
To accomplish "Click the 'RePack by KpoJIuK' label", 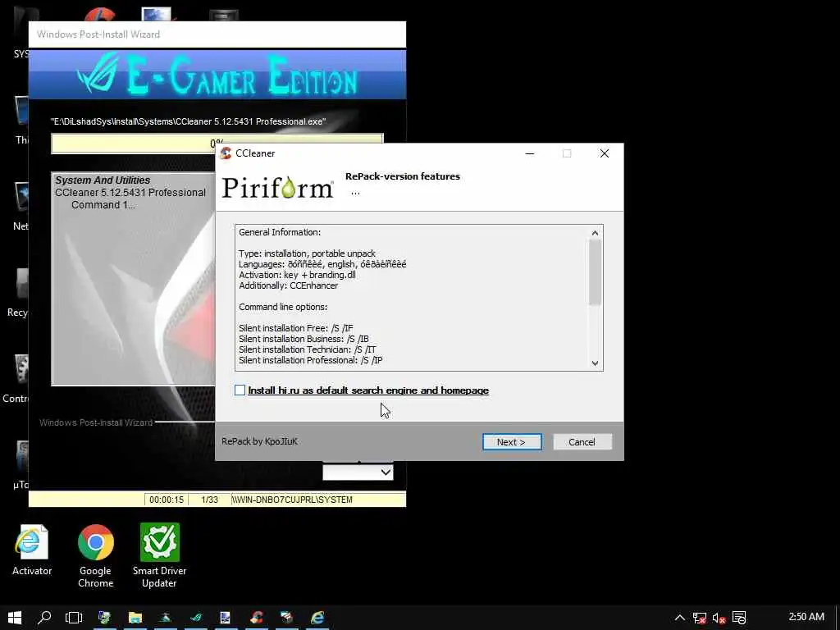I will (259, 441).
